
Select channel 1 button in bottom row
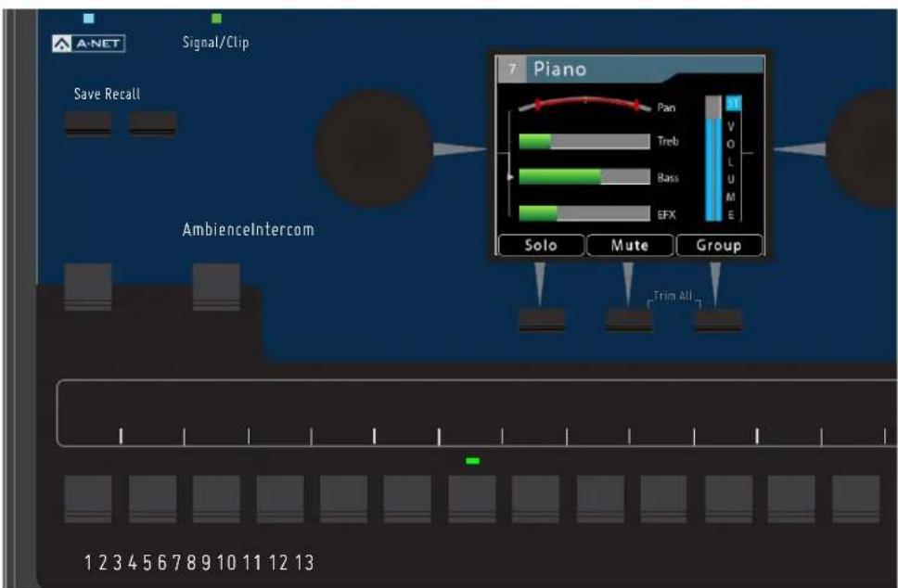[87, 499]
